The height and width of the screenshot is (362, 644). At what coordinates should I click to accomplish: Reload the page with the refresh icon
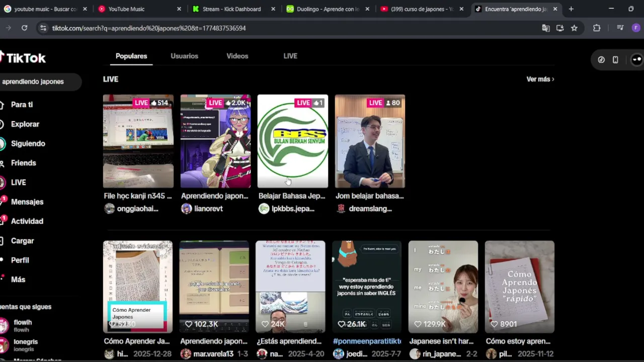point(24,28)
